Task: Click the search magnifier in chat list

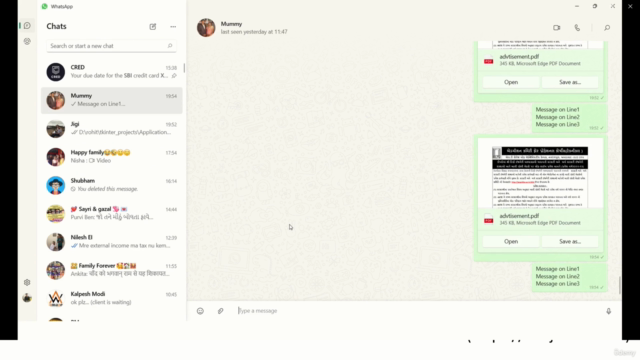Action: [170, 46]
